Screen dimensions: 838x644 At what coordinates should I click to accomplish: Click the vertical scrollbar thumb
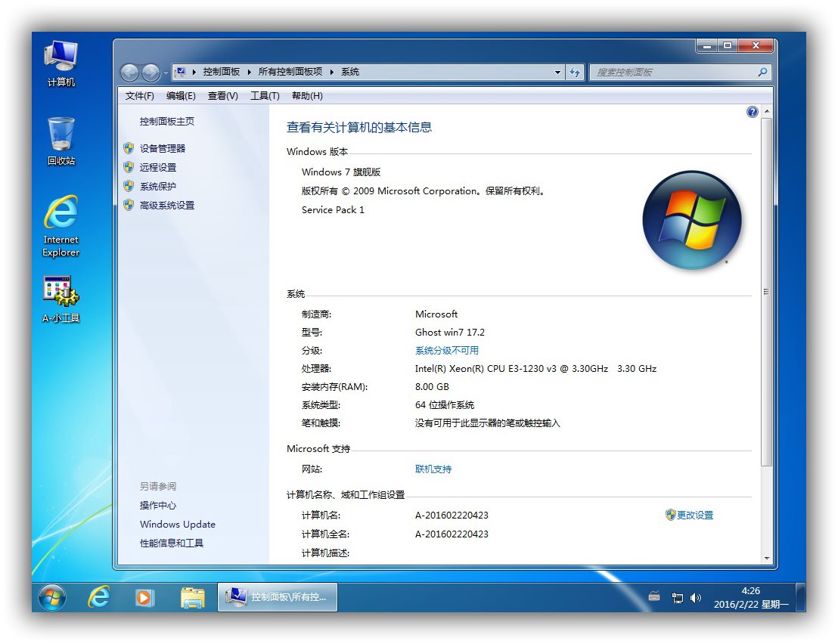click(x=766, y=292)
